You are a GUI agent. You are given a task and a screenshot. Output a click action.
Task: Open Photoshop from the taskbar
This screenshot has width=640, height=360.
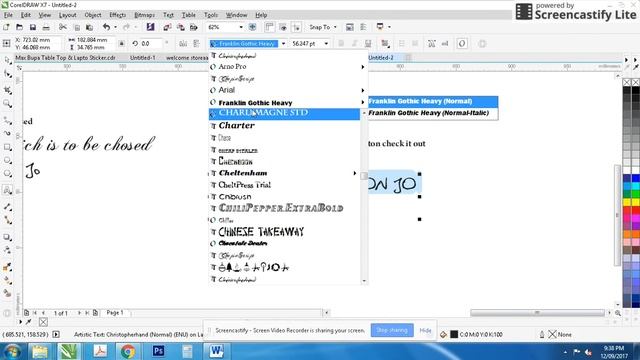pos(158,351)
